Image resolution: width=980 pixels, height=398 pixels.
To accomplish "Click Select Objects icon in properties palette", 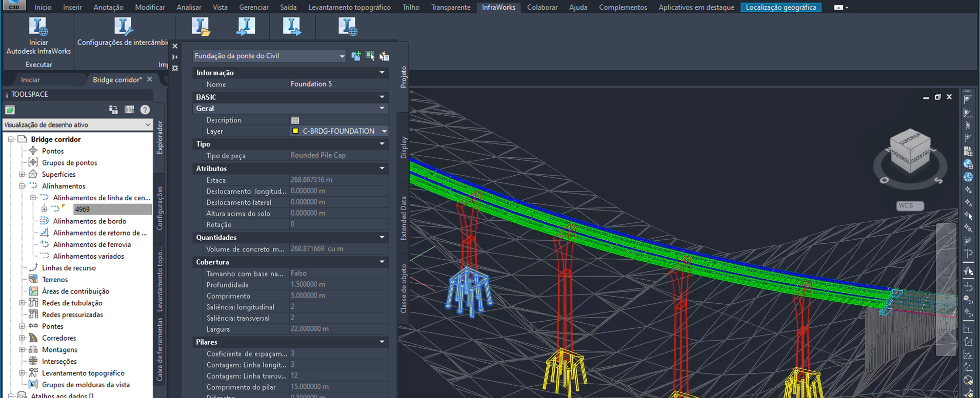I will click(x=370, y=56).
